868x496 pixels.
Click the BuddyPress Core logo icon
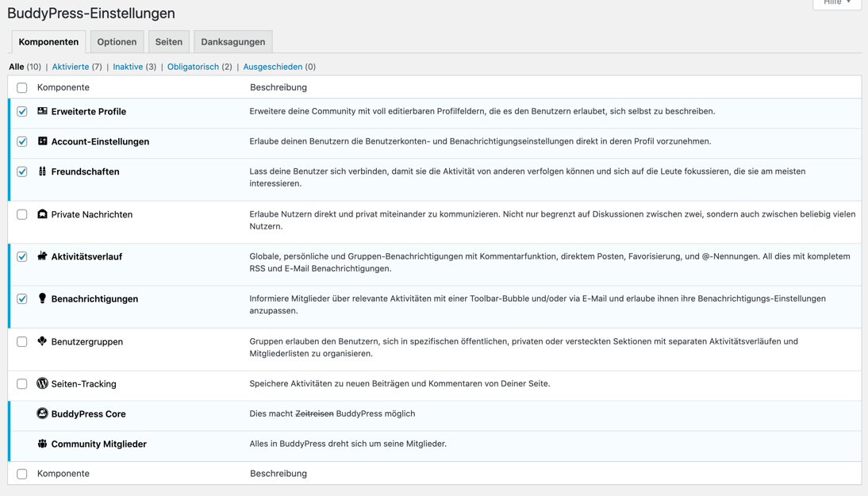coord(42,413)
